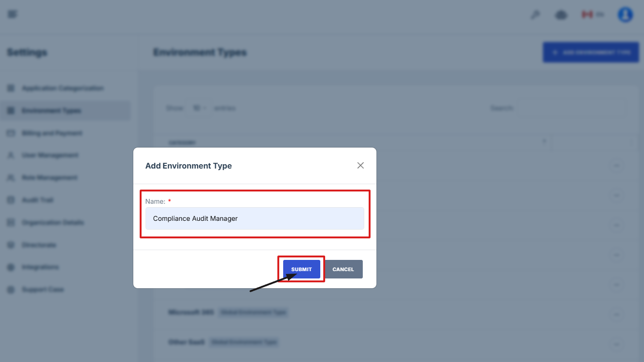Click the table Search field

571,108
